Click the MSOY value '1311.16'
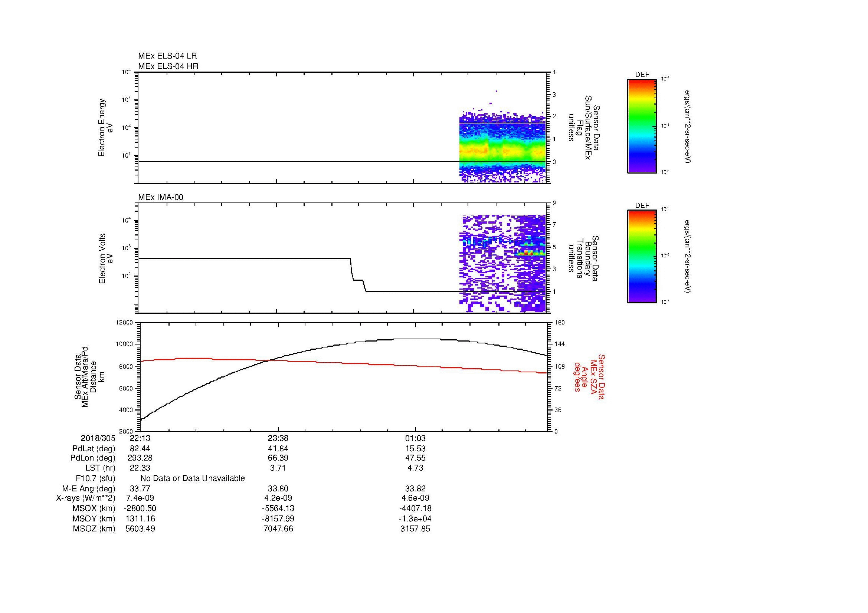The image size is (868, 613). tap(140, 519)
